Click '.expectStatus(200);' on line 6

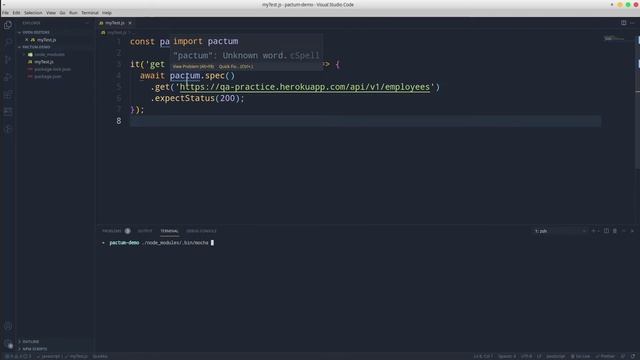(197, 98)
